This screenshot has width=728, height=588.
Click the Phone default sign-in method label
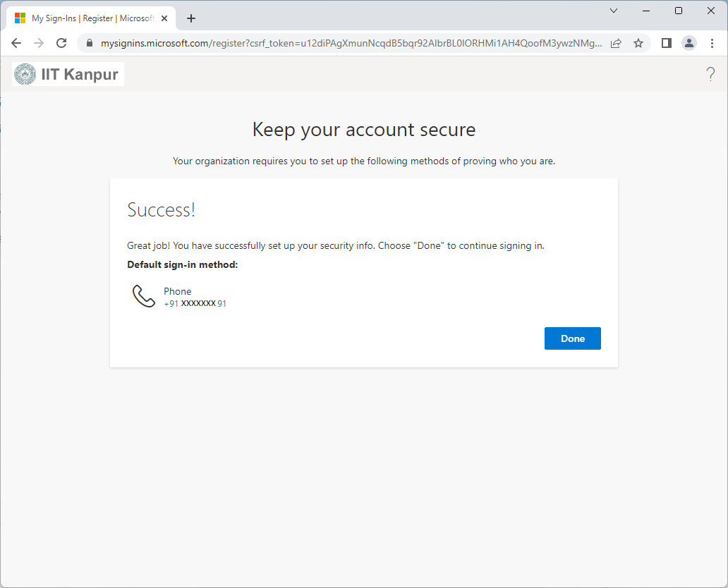pos(177,291)
